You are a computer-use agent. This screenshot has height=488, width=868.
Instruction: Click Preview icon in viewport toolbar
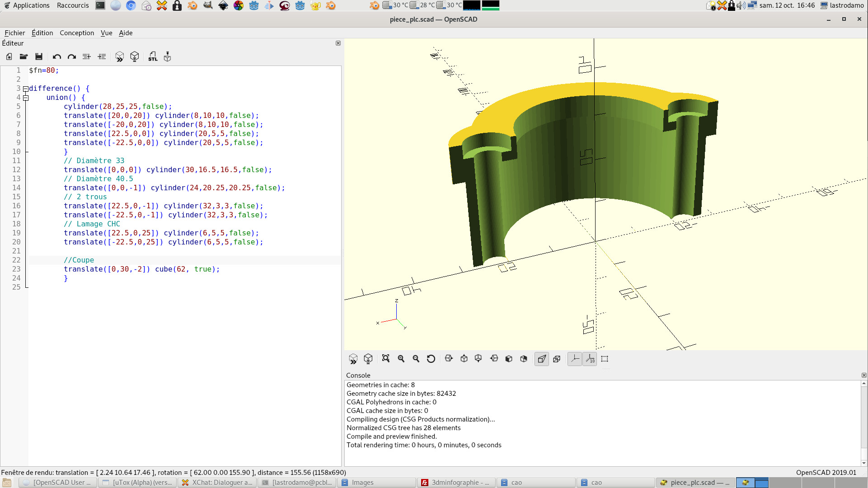[x=353, y=359]
